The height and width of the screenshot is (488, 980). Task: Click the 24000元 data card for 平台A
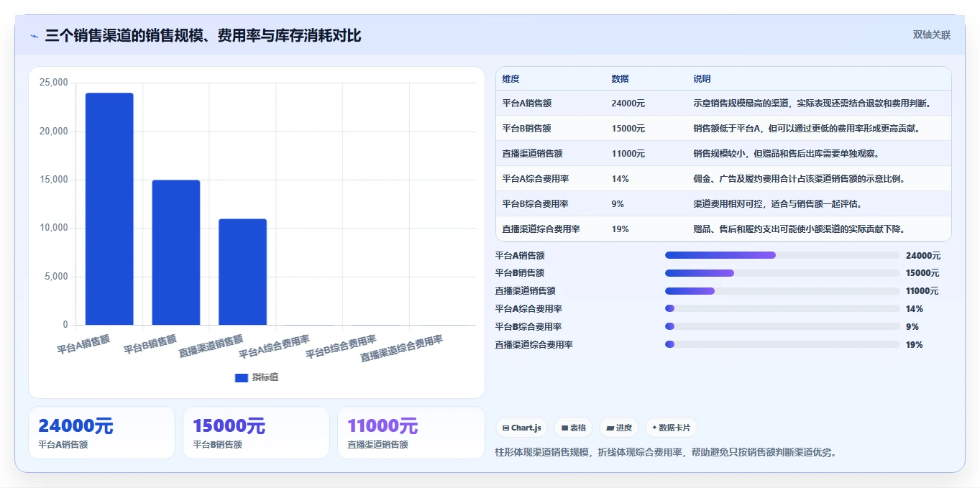point(101,433)
